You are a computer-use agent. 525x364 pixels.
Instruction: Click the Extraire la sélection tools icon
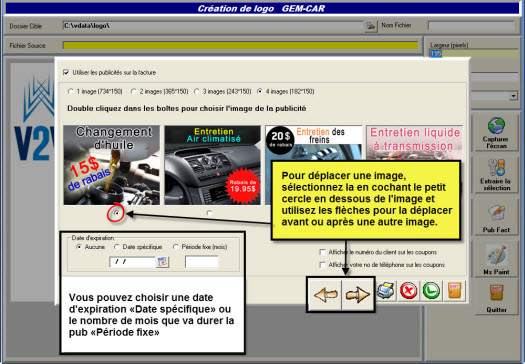(x=496, y=167)
